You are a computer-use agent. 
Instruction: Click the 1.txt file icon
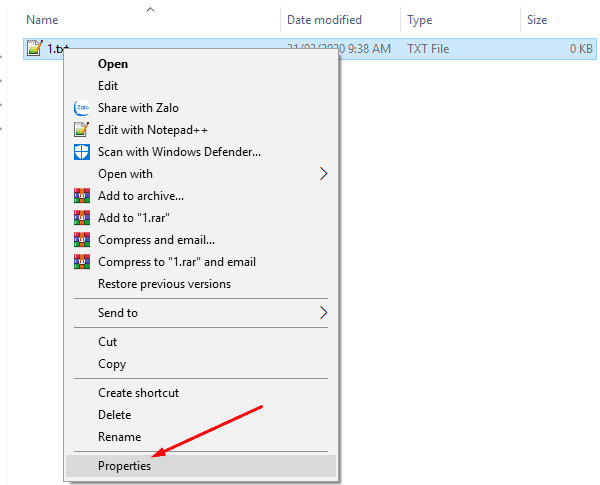[34, 48]
